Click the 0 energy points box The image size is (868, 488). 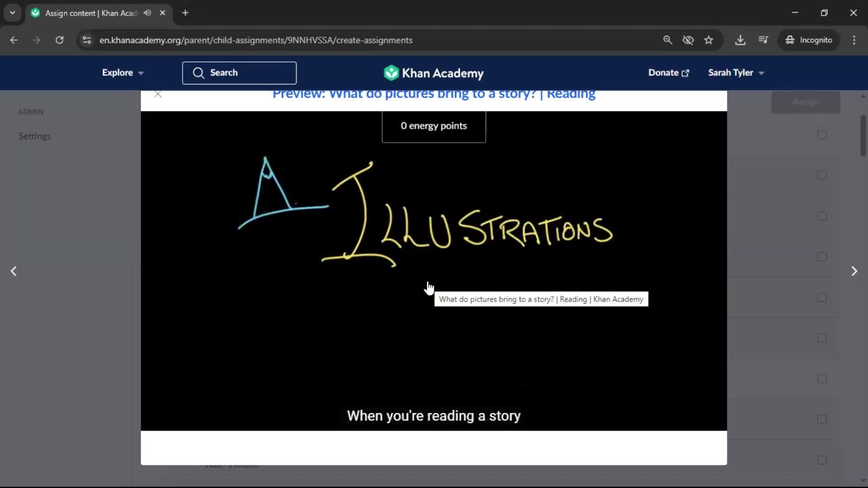tap(434, 126)
